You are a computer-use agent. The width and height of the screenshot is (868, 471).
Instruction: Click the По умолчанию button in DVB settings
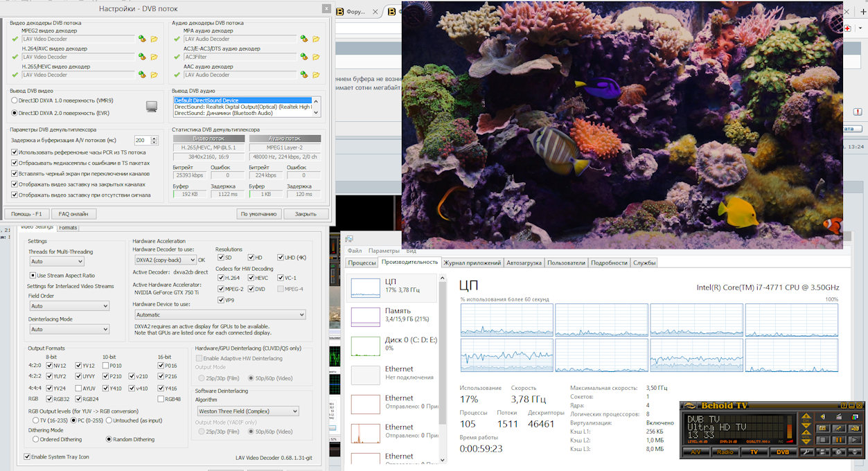click(x=260, y=213)
